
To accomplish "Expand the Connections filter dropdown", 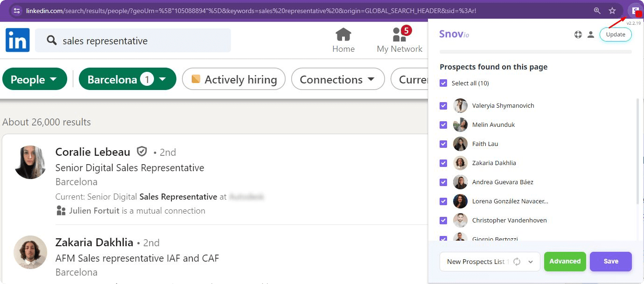I will [x=337, y=80].
